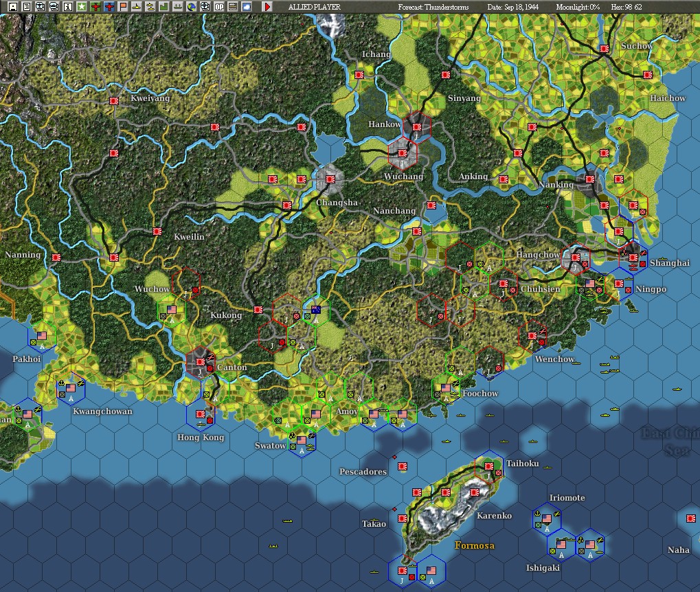The width and height of the screenshot is (700, 592).
Task: Click the save game disk icon
Action: coord(13,7)
